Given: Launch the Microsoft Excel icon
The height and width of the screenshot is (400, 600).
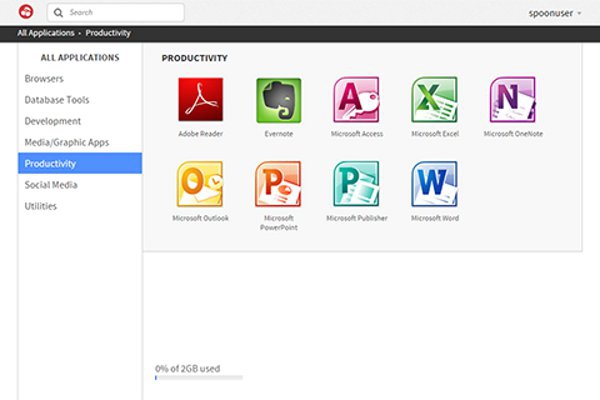Looking at the screenshot, I should tap(435, 100).
